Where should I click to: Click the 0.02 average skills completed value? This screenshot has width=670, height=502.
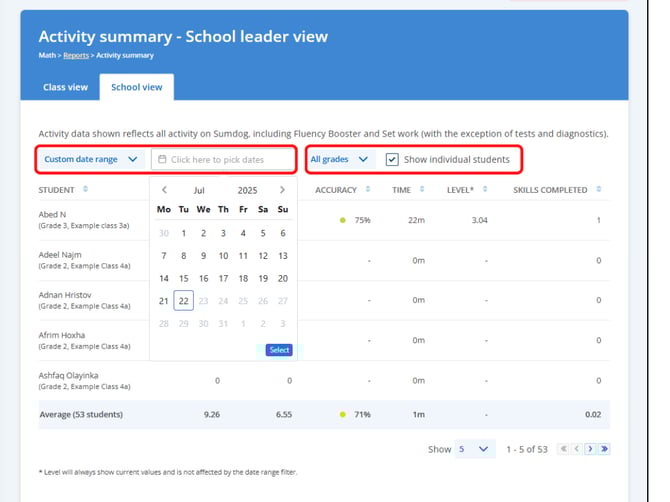coord(593,414)
